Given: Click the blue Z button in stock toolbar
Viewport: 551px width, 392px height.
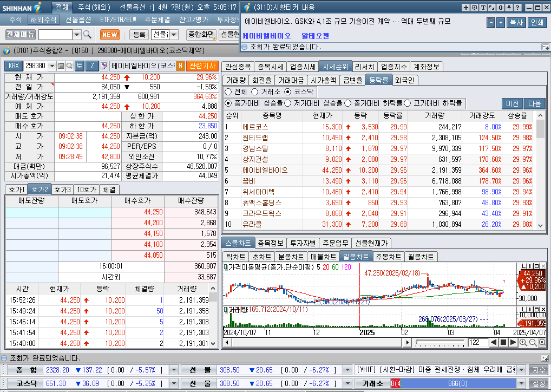Looking at the screenshot, I should [92, 66].
